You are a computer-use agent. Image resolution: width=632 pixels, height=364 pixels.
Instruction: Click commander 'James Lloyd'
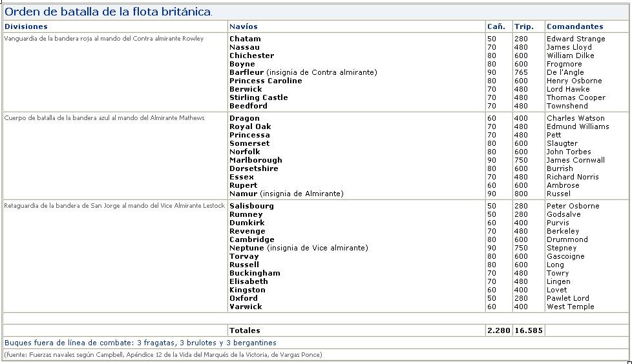pos(569,47)
